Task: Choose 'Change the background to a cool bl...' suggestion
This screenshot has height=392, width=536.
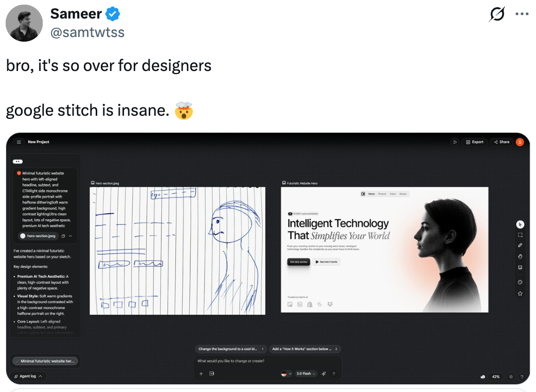Action: pos(231,349)
